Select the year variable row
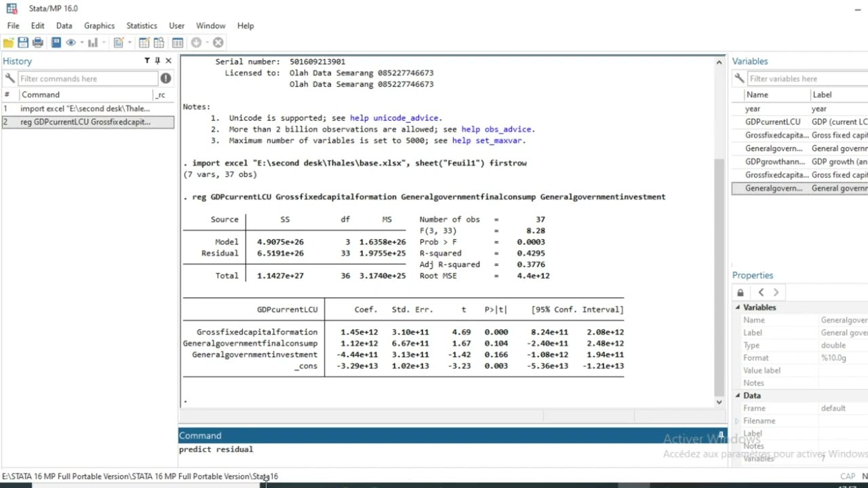 (x=800, y=108)
